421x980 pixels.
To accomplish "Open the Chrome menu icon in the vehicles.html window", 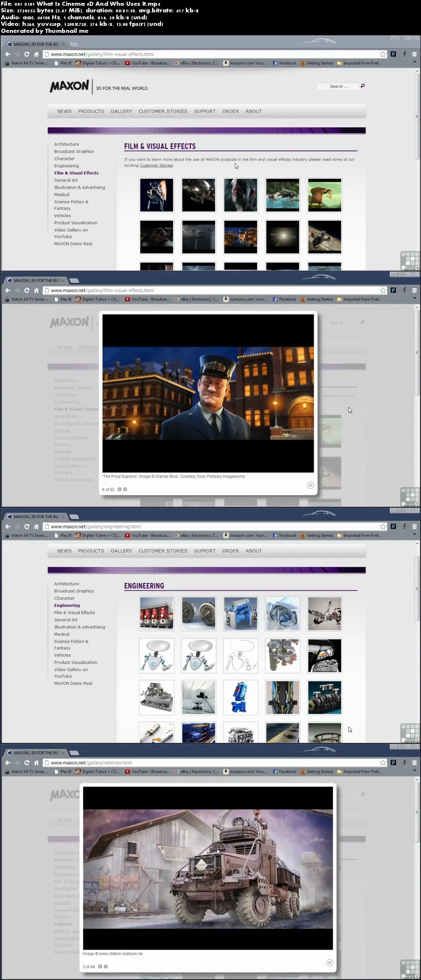I will coord(414,762).
